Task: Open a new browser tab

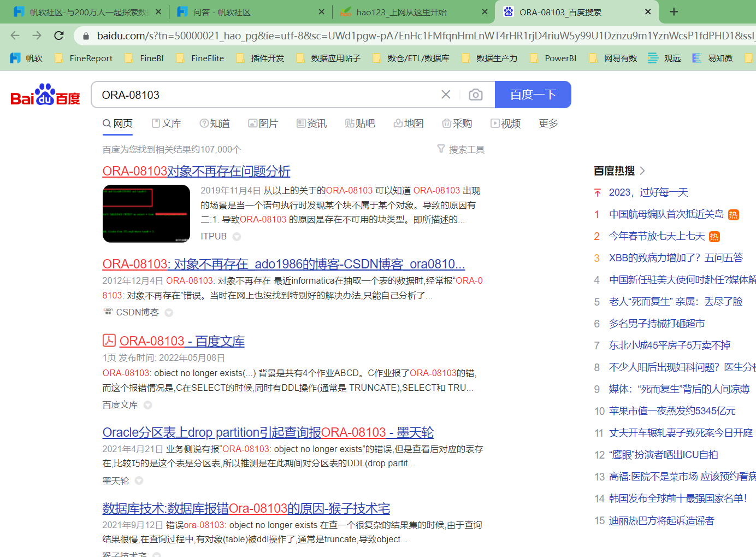Action: coord(674,11)
